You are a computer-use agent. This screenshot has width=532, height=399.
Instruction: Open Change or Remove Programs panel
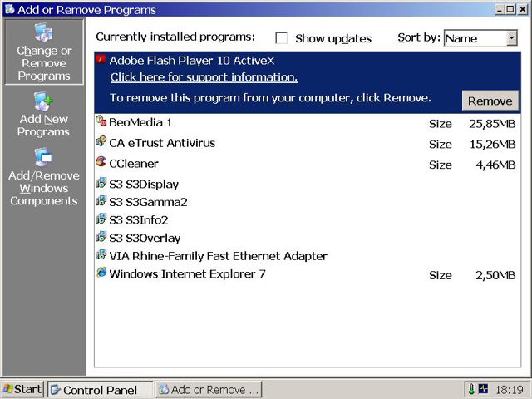click(44, 52)
